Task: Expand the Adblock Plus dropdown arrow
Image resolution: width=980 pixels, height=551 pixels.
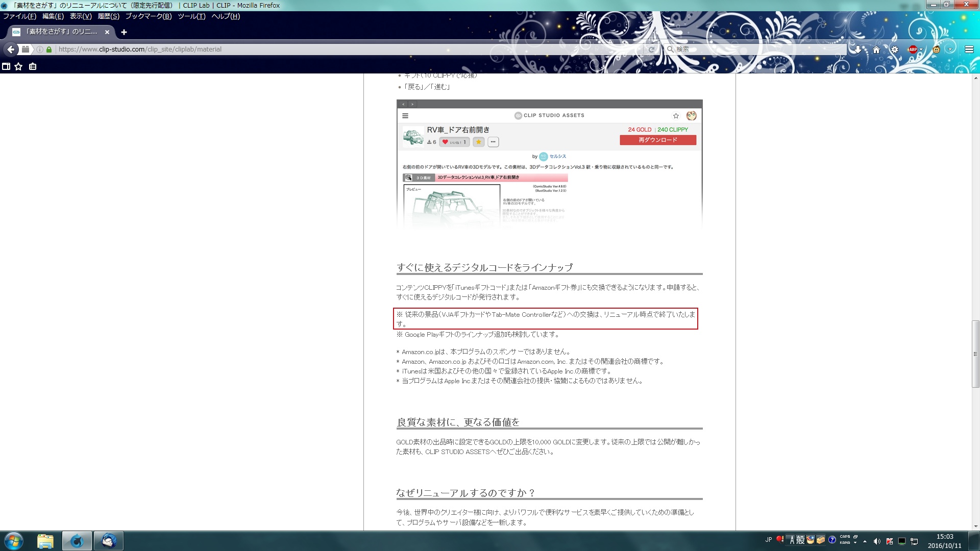Action: [x=921, y=50]
